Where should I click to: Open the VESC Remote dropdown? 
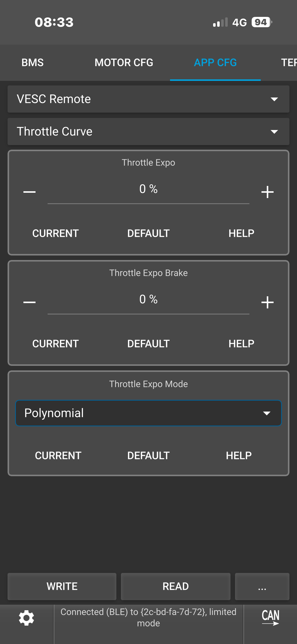(x=148, y=99)
